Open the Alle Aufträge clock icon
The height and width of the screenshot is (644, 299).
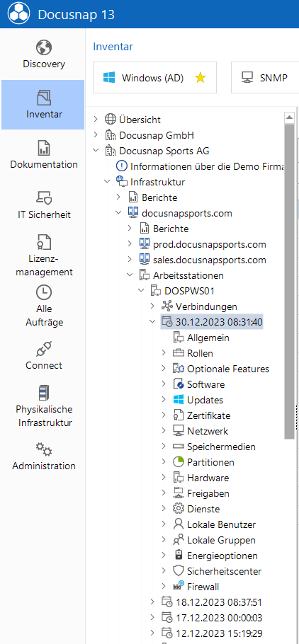[x=44, y=292]
